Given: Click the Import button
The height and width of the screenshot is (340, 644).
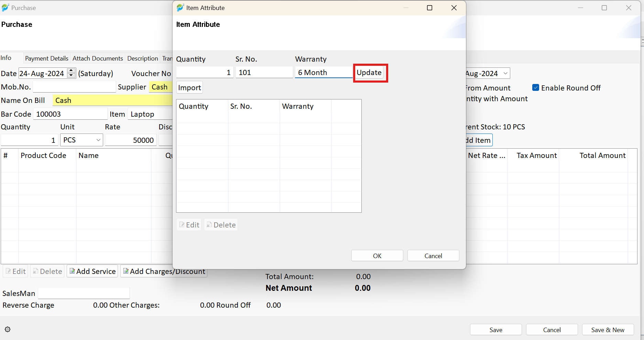Looking at the screenshot, I should 189,87.
